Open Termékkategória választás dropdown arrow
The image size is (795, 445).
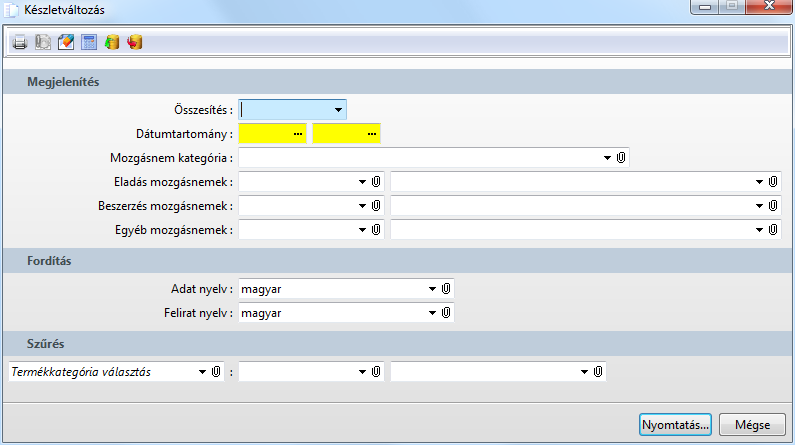202,372
